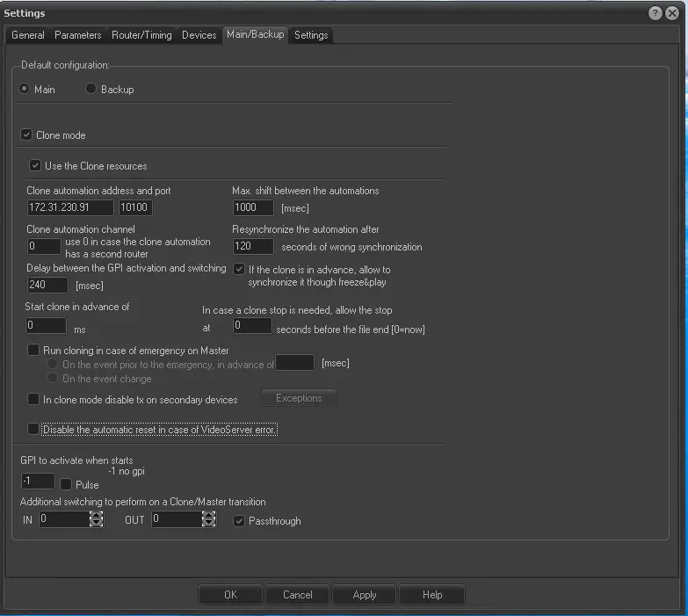
Task: Enable Run cloning in case of emergency
Action: [33, 351]
